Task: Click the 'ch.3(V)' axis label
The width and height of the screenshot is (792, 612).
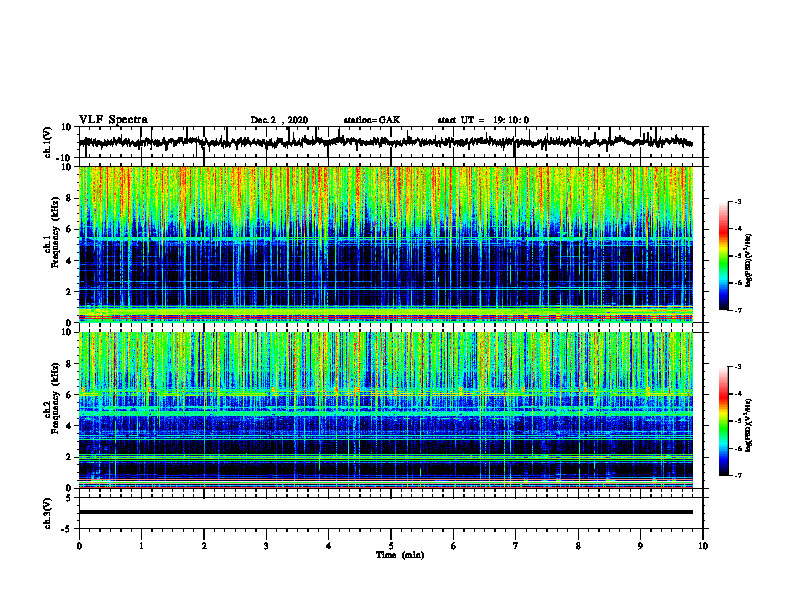Action: 48,514
